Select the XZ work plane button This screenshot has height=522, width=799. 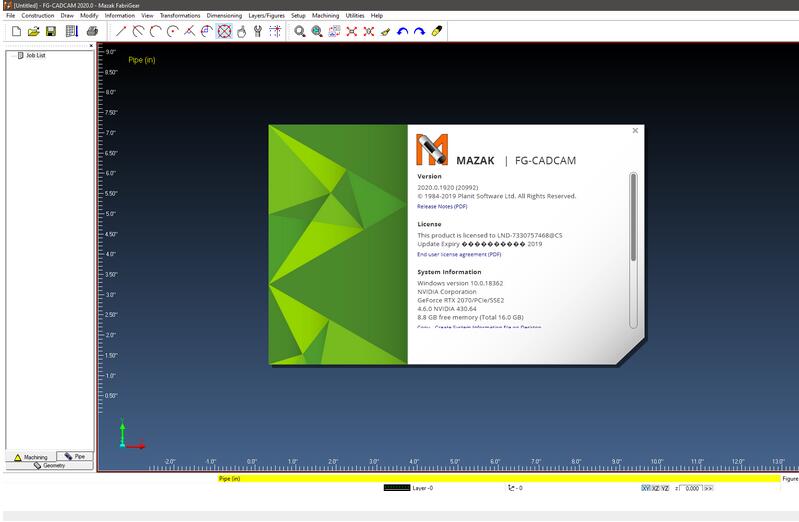pos(655,488)
